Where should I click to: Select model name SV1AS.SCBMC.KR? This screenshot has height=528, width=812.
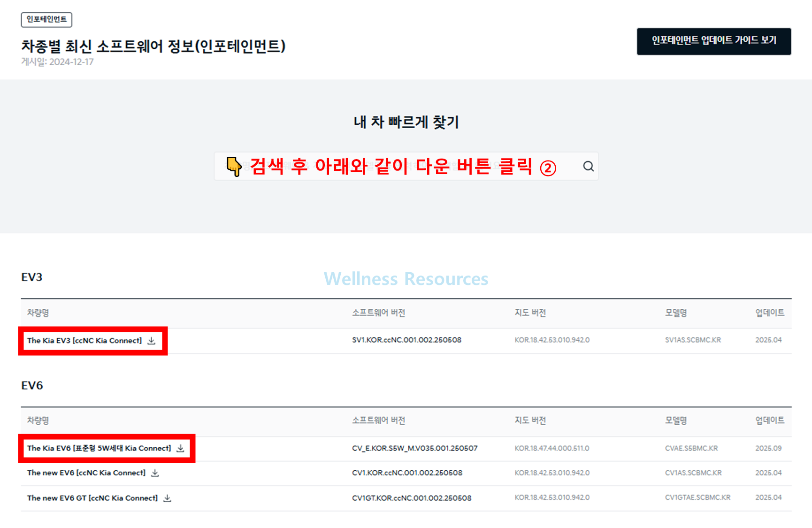(x=693, y=340)
